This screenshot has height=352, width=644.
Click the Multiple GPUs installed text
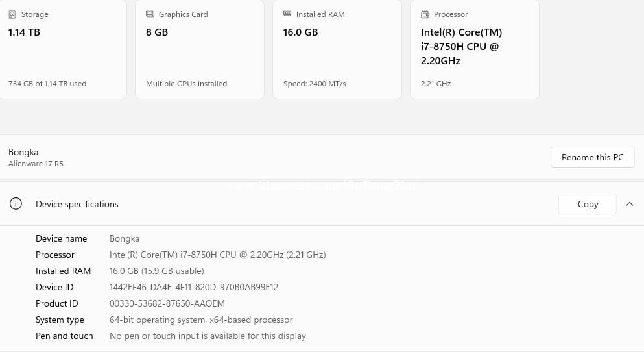(186, 84)
